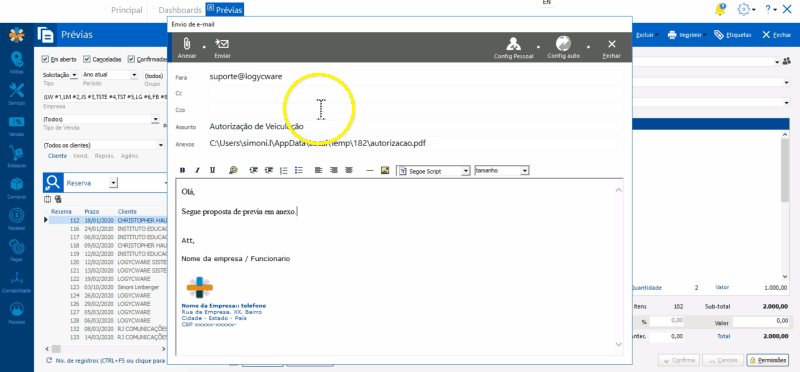Open the Ano atual Período dropdown
This screenshot has width=800, height=372.
click(x=134, y=75)
